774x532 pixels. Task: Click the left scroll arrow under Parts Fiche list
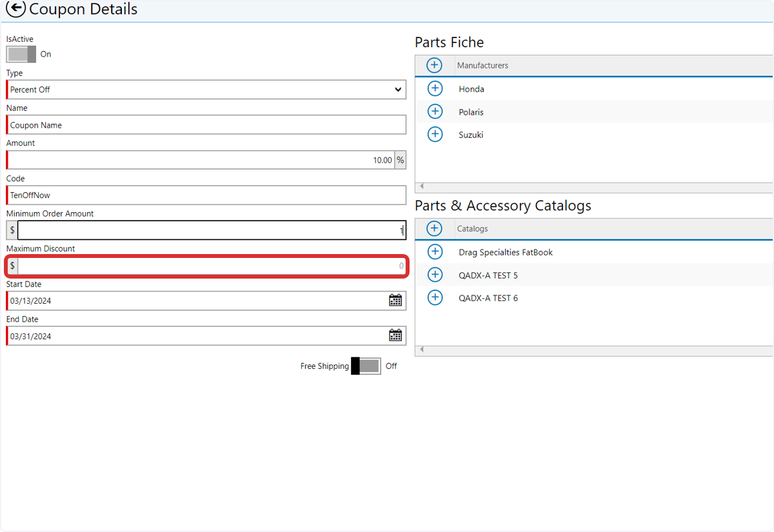click(x=422, y=186)
